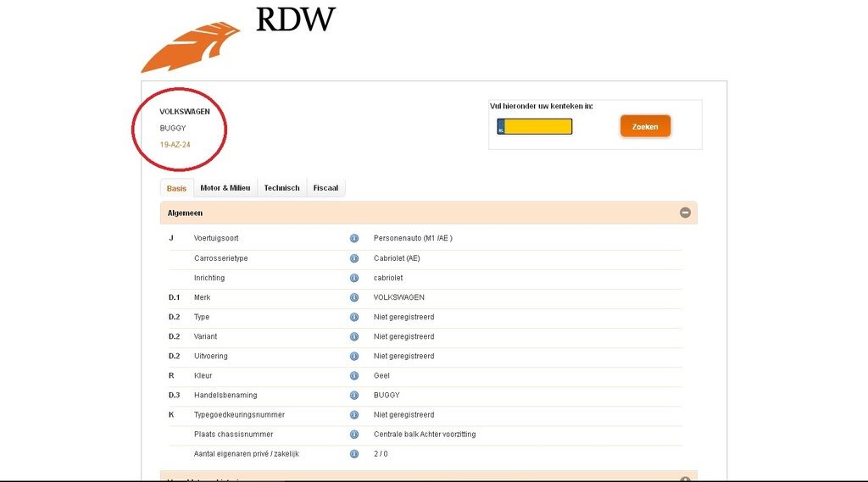Click the info icon for Inrichting
The image size is (868, 482).
click(x=354, y=278)
